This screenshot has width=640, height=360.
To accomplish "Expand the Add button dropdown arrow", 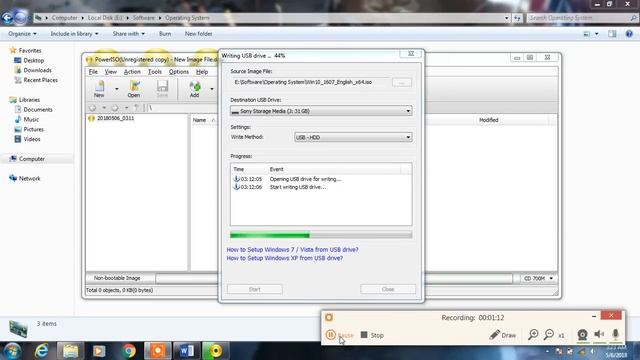I will tap(212, 89).
